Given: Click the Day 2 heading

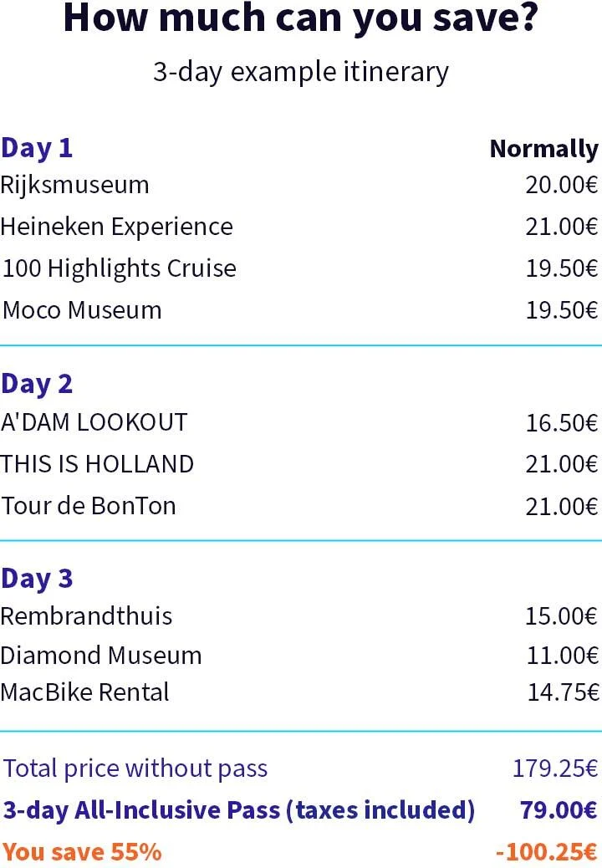Looking at the screenshot, I should tap(37, 384).
